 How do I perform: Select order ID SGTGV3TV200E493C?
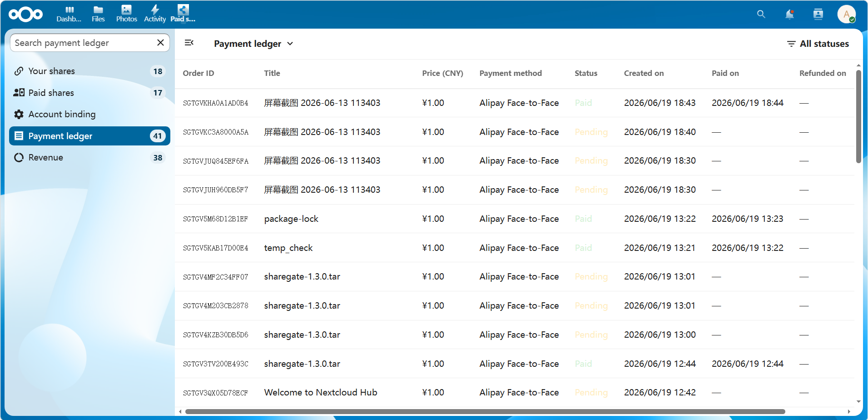[x=216, y=364]
